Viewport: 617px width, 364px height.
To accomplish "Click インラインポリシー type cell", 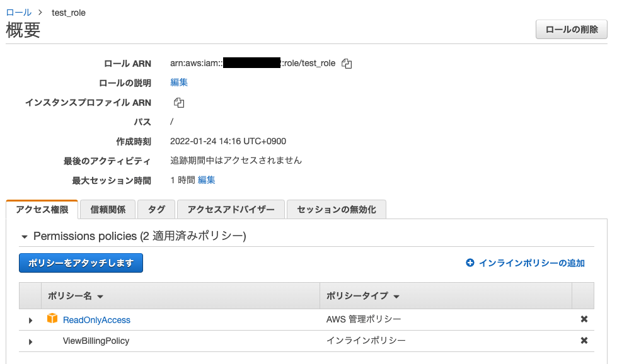I will (366, 341).
